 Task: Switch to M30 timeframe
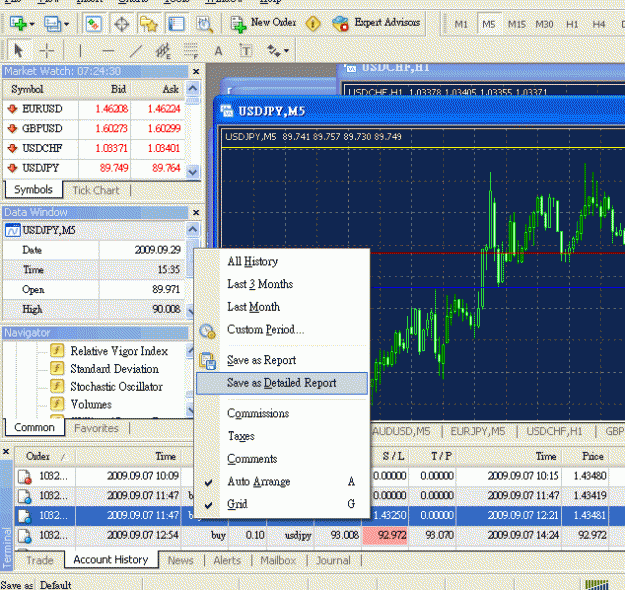pos(544,24)
